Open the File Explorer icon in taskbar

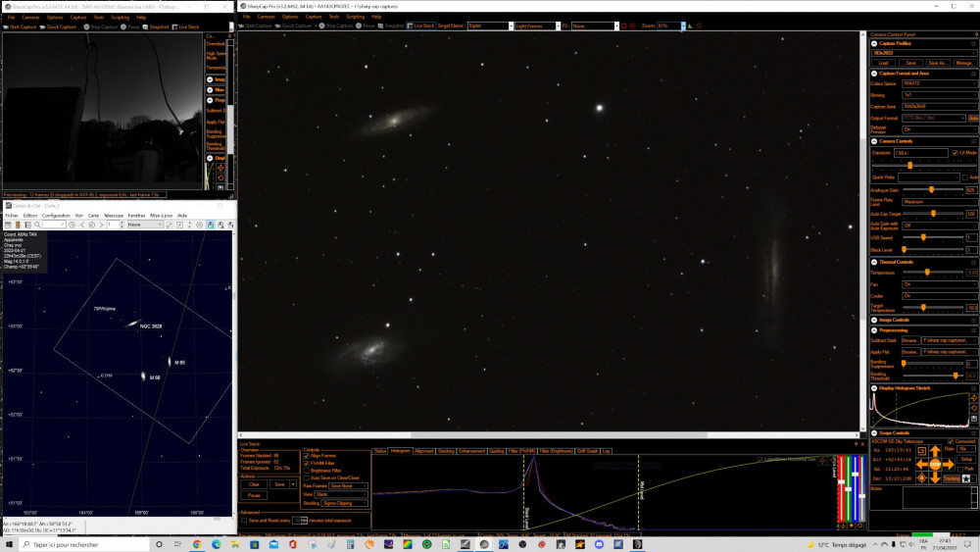[x=235, y=544]
